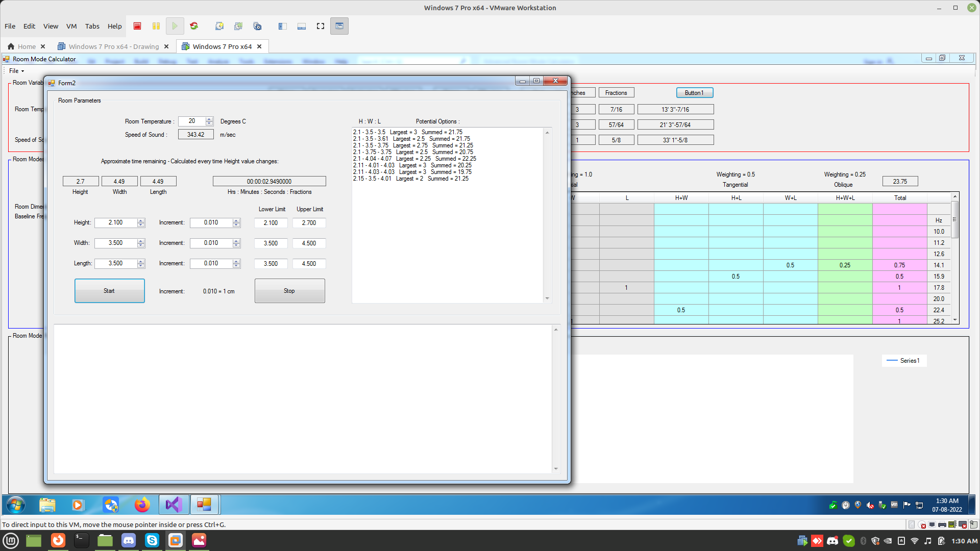The width and height of the screenshot is (980, 551).
Task: Switch to the Home tab
Action: pos(27,46)
